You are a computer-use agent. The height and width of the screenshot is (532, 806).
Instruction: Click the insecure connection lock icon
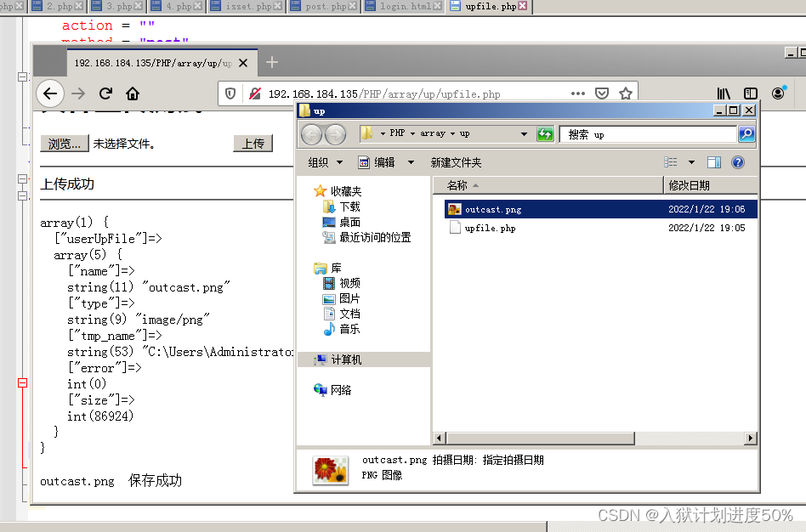(x=254, y=93)
